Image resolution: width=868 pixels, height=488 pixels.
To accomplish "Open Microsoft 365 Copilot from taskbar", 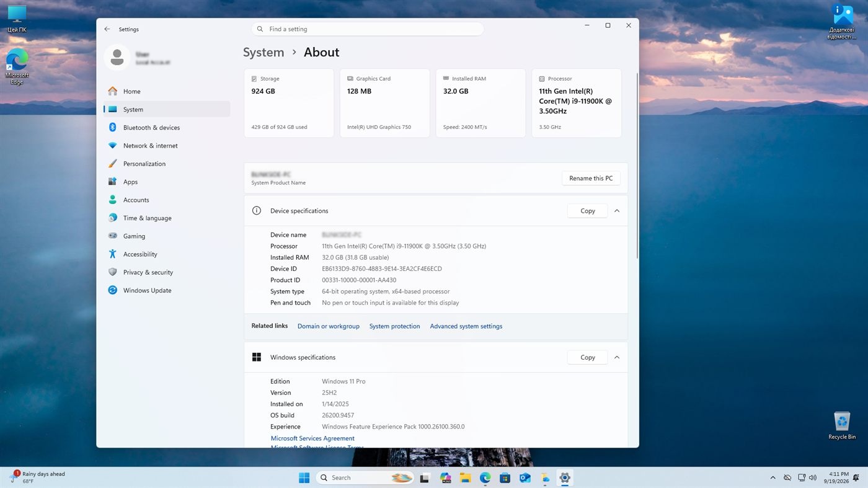I will 445,477.
